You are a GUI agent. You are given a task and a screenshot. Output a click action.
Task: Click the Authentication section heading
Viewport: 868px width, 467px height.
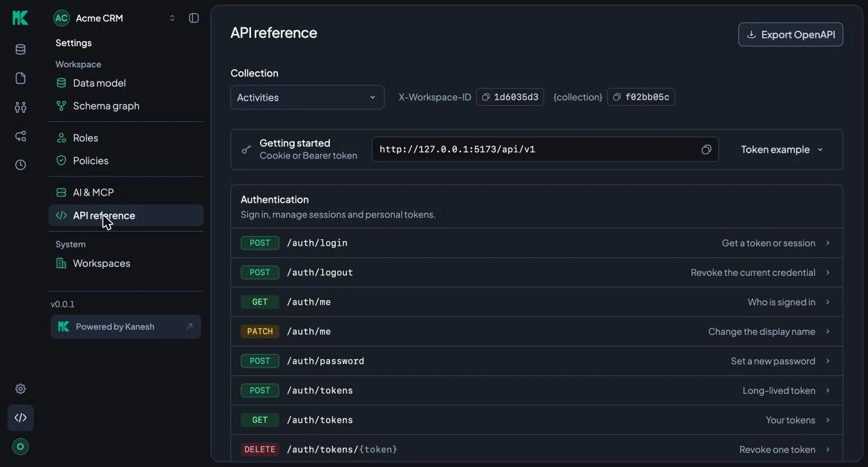pos(275,200)
